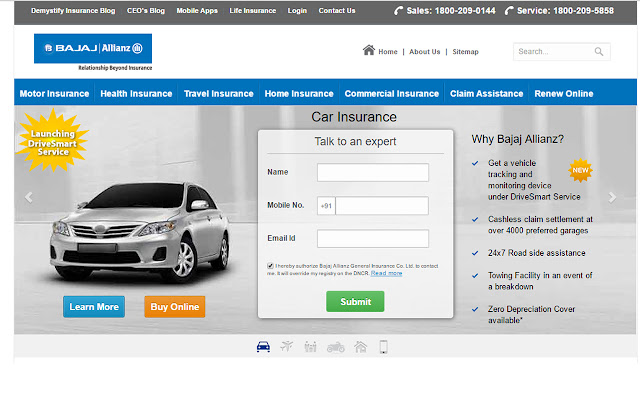The width and height of the screenshot is (640, 400).
Task: Select the family health icon in carousel strip
Action: coord(310,347)
